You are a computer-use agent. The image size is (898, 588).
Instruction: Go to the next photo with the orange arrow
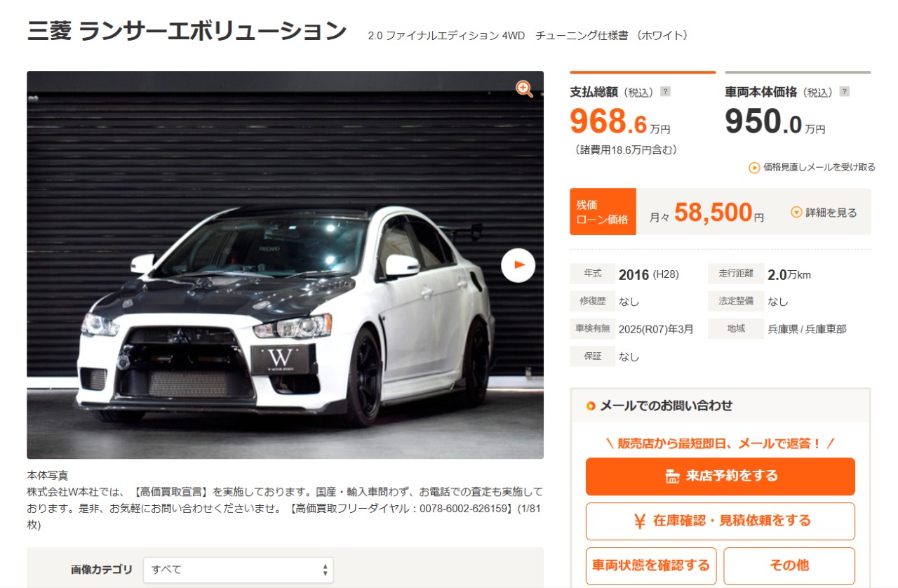(x=518, y=265)
